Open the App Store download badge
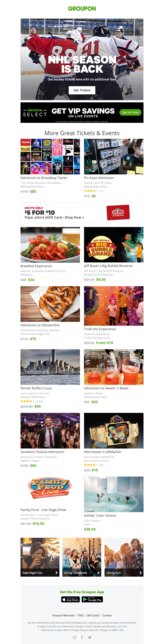 [70, 599]
